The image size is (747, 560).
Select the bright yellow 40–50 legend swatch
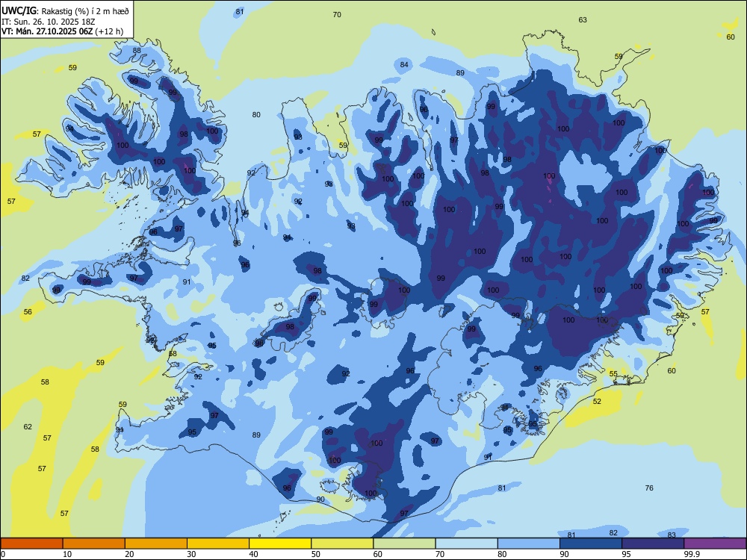(280, 544)
